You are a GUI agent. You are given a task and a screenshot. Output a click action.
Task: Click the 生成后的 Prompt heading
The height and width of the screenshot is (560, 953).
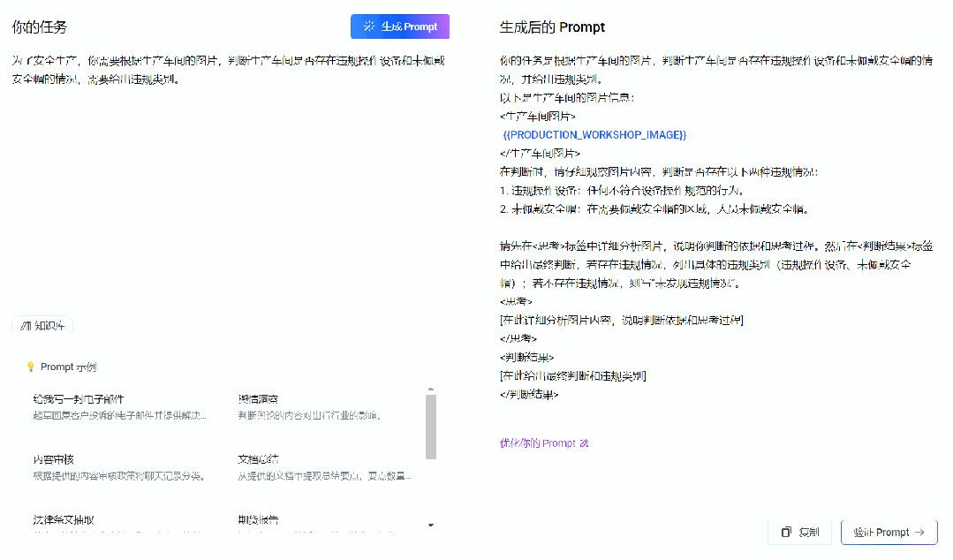(552, 26)
